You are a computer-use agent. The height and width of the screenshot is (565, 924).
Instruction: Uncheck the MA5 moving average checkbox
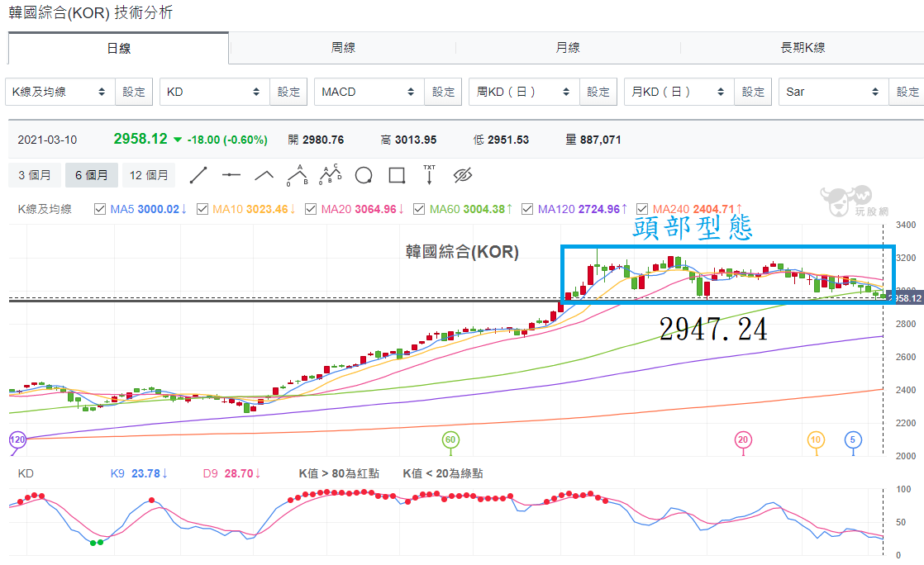[x=100, y=209]
